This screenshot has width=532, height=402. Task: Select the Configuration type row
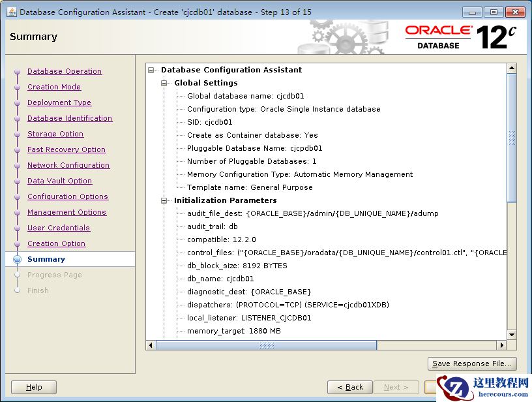tap(284, 109)
